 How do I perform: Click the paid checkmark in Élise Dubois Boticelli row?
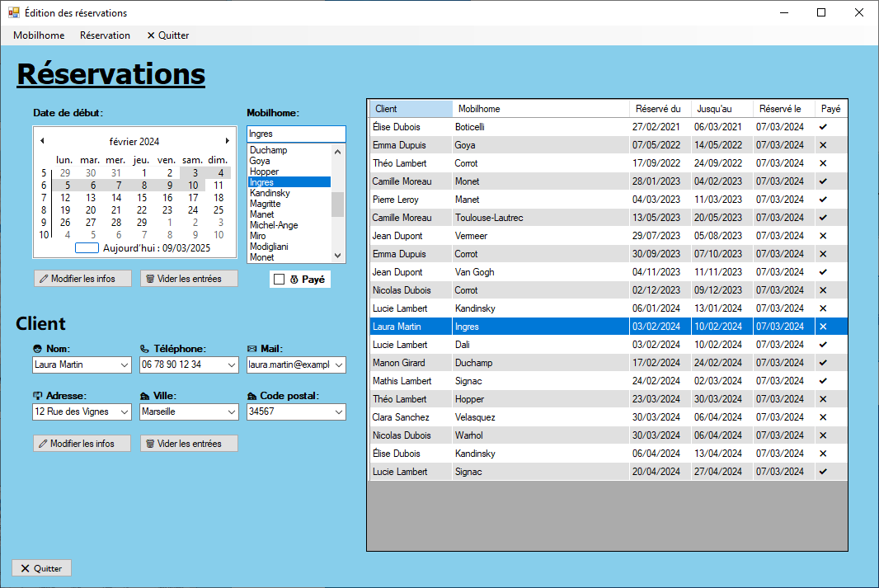coord(822,127)
